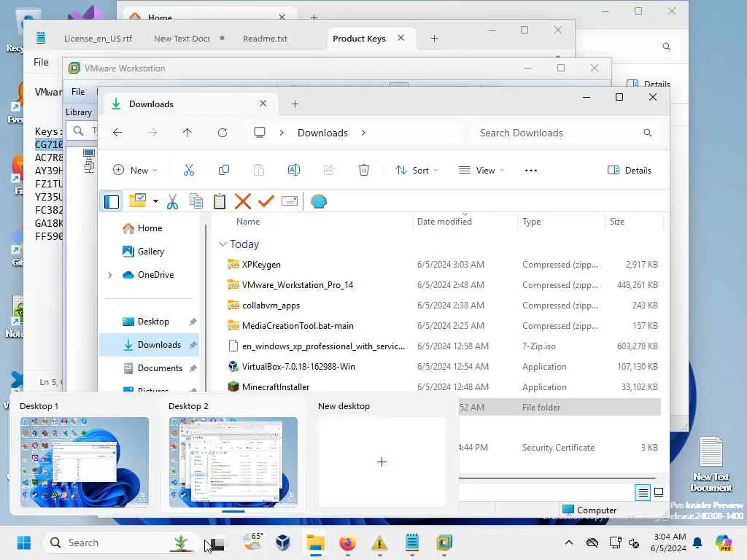
Task: Click the paste clipboard icon in classic toolbar
Action: tap(219, 201)
